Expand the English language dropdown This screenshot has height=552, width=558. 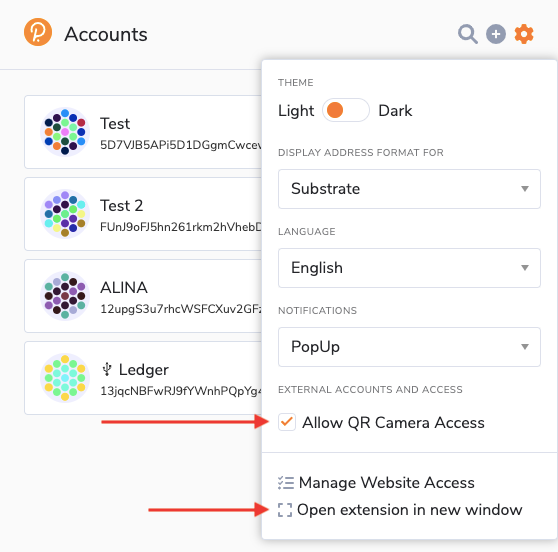(409, 268)
